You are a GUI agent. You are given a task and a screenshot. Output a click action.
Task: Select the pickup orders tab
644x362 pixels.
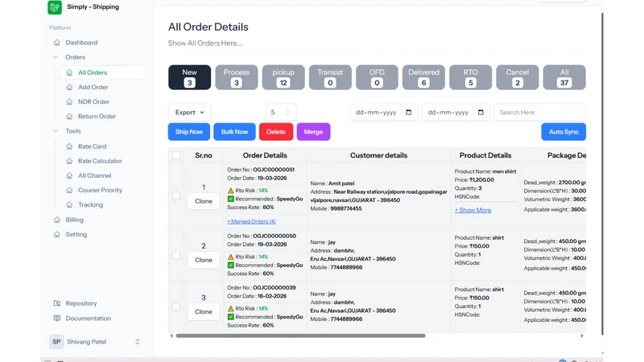pyautogui.click(x=283, y=77)
